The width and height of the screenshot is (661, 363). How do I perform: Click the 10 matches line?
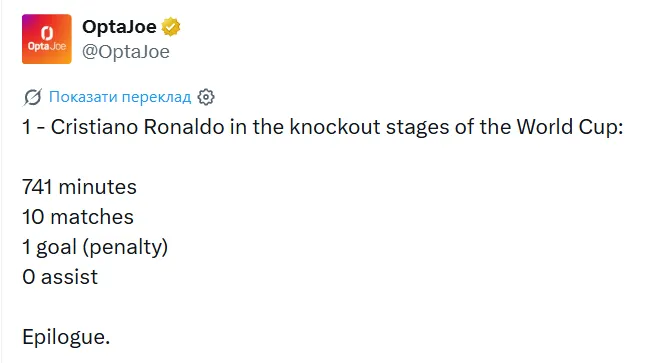[x=78, y=217]
